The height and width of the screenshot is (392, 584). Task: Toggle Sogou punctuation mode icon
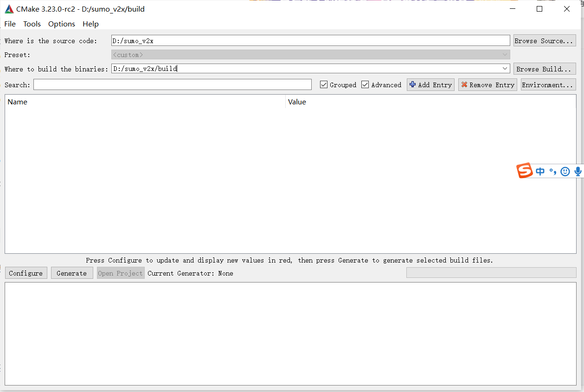click(x=552, y=171)
